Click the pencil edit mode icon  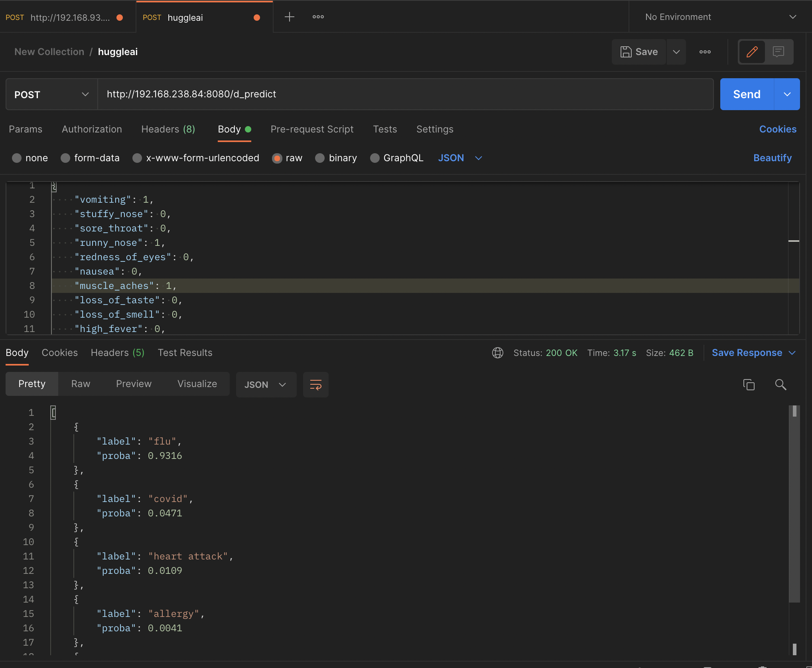pyautogui.click(x=752, y=52)
